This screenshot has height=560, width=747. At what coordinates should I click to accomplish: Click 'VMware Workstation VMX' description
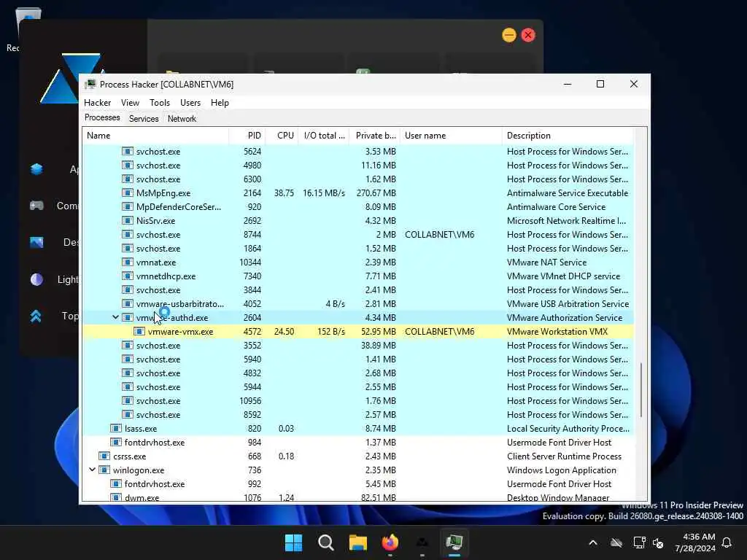557,332
